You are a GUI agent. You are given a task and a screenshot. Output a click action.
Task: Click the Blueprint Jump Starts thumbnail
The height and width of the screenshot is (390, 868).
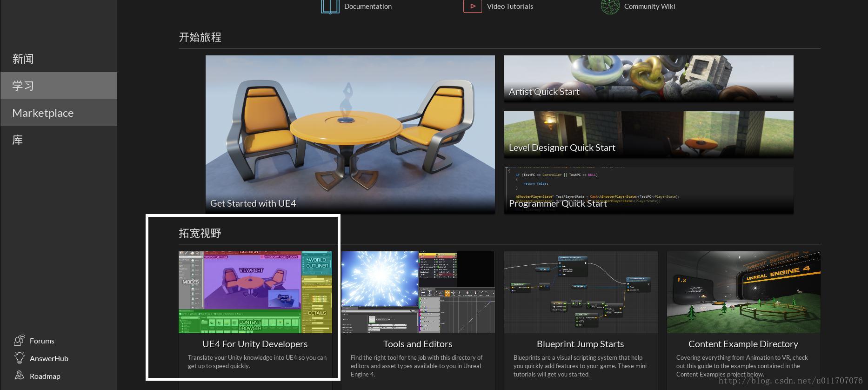[x=581, y=292]
